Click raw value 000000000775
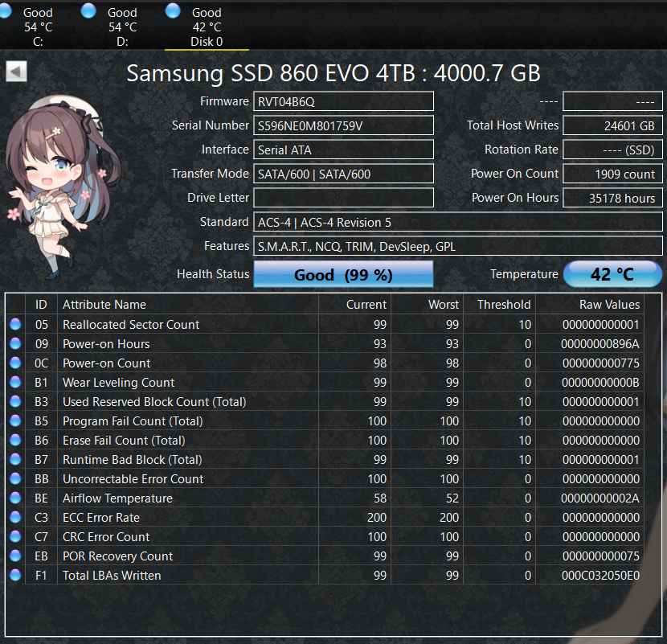The width and height of the screenshot is (667, 644). (600, 363)
